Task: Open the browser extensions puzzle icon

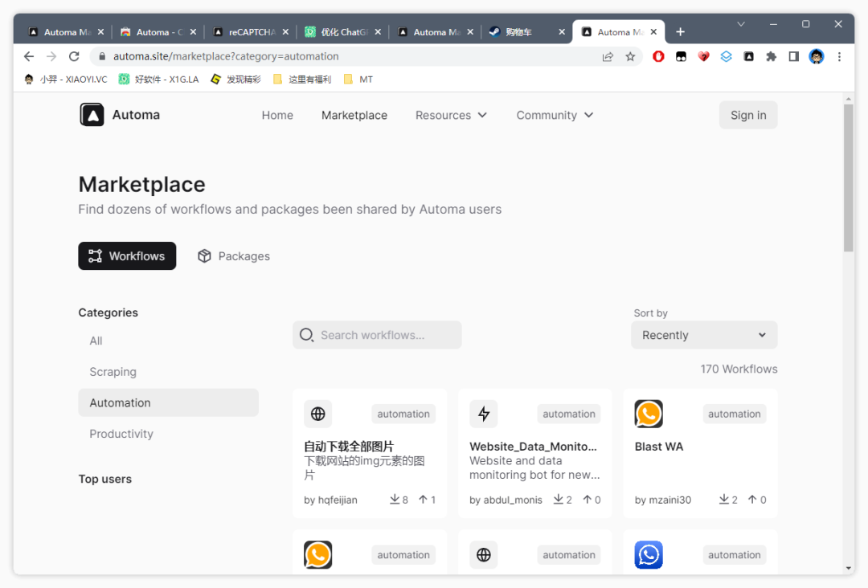Action: click(772, 56)
